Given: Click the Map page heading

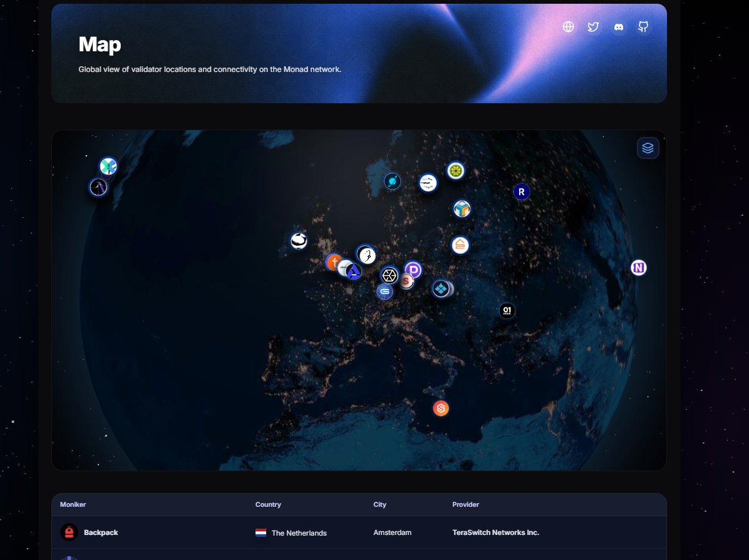Looking at the screenshot, I should point(100,44).
